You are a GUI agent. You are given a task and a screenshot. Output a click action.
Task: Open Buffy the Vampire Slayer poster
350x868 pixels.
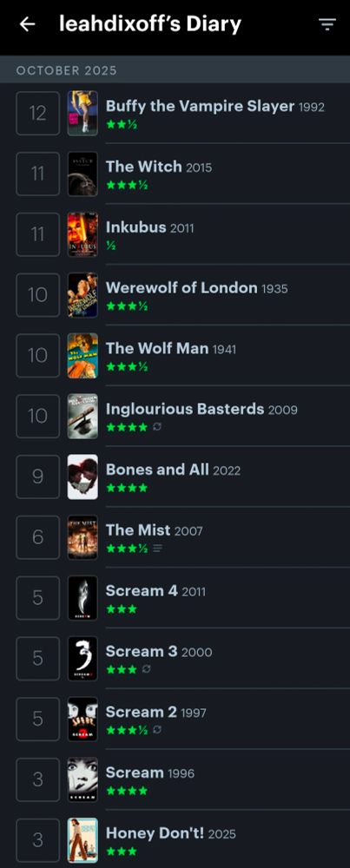pos(83,113)
